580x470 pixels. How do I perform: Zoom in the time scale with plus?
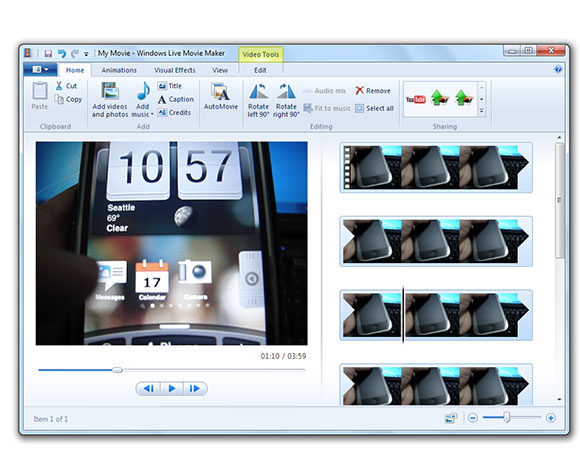click(x=551, y=418)
